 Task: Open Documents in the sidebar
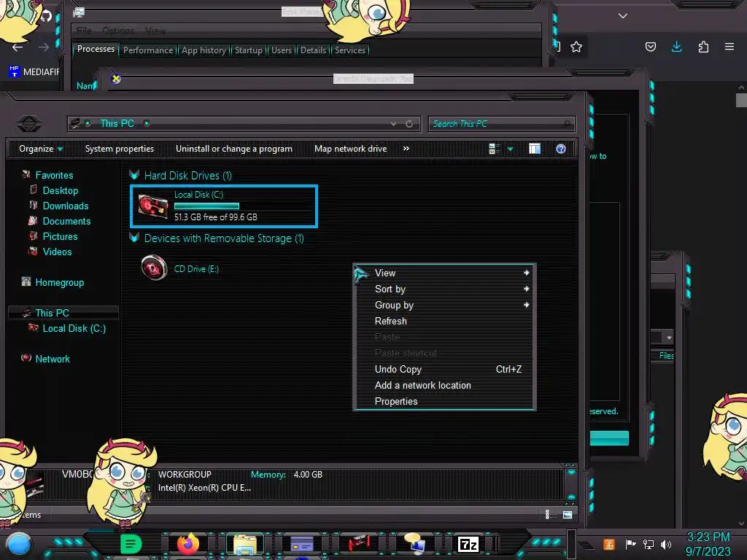[66, 221]
